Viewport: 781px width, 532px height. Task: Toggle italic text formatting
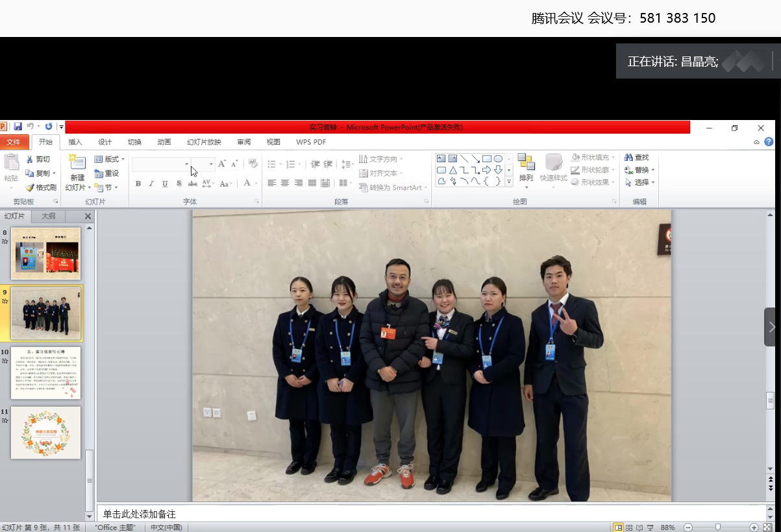[x=152, y=184]
